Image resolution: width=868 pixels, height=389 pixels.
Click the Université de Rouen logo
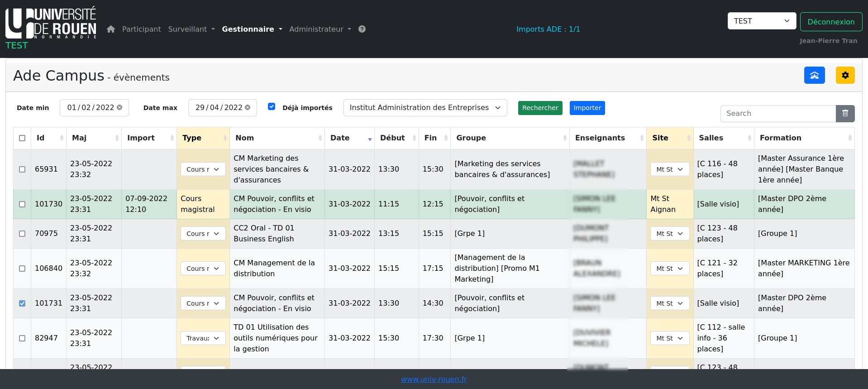[x=51, y=24]
